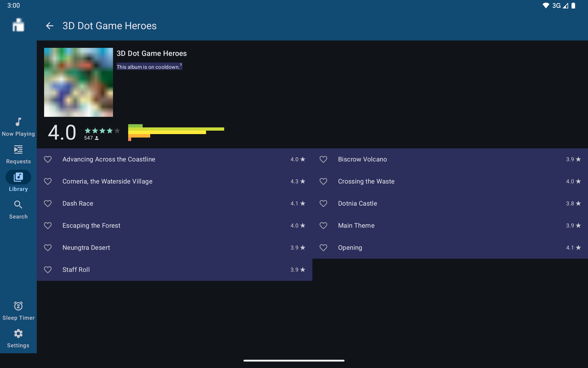Select the Neungtra Desert title
Screen dimensions: 588x368
86,247
